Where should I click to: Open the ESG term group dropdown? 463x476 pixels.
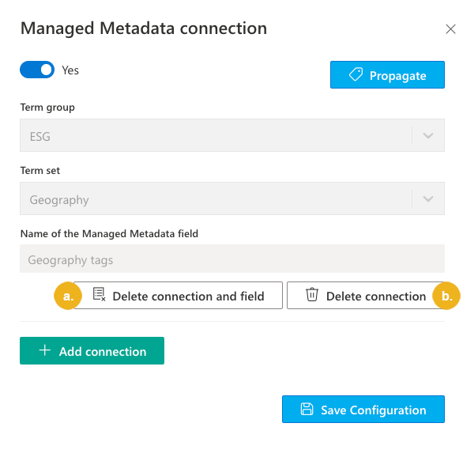232,135
